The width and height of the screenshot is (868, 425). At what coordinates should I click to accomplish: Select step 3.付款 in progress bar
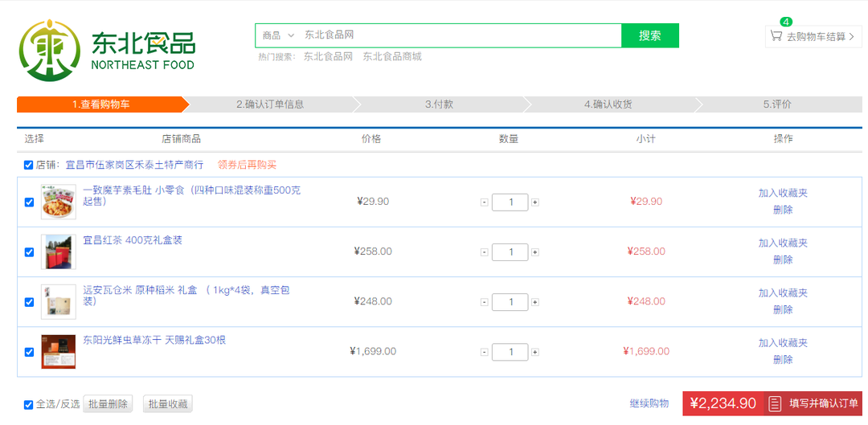pyautogui.click(x=439, y=104)
